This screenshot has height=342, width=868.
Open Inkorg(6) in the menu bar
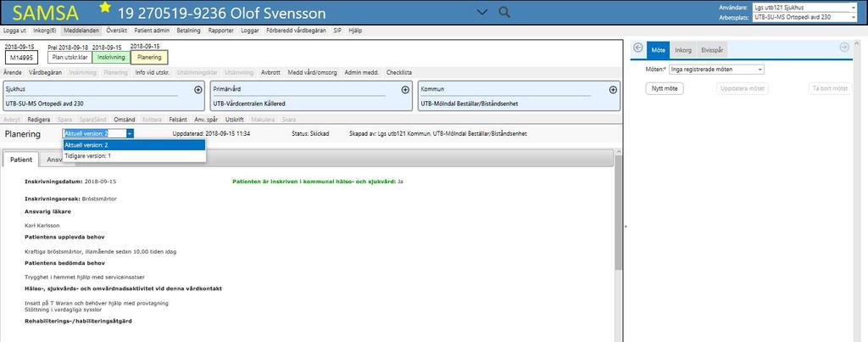click(x=44, y=31)
